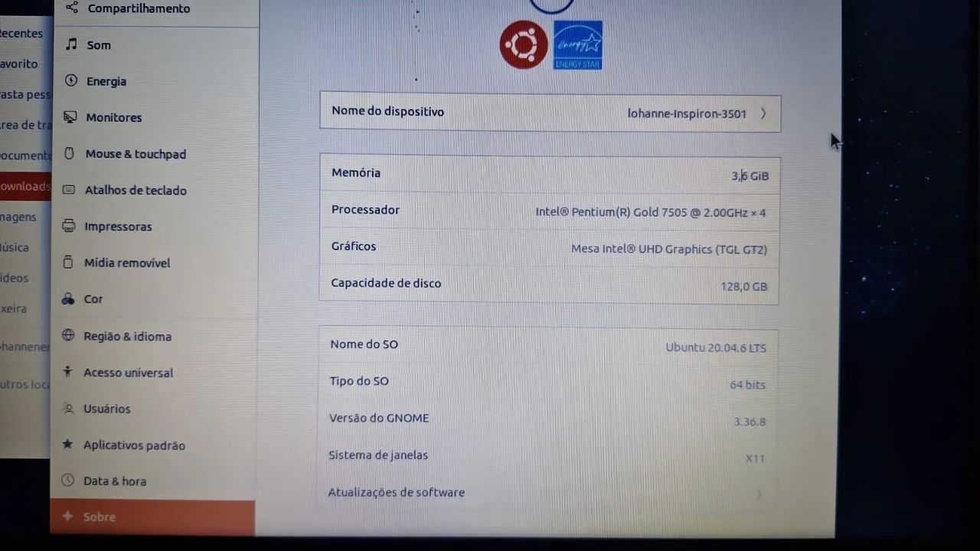The image size is (980, 551).
Task: Click the X11 windowing system value
Action: 755,458
